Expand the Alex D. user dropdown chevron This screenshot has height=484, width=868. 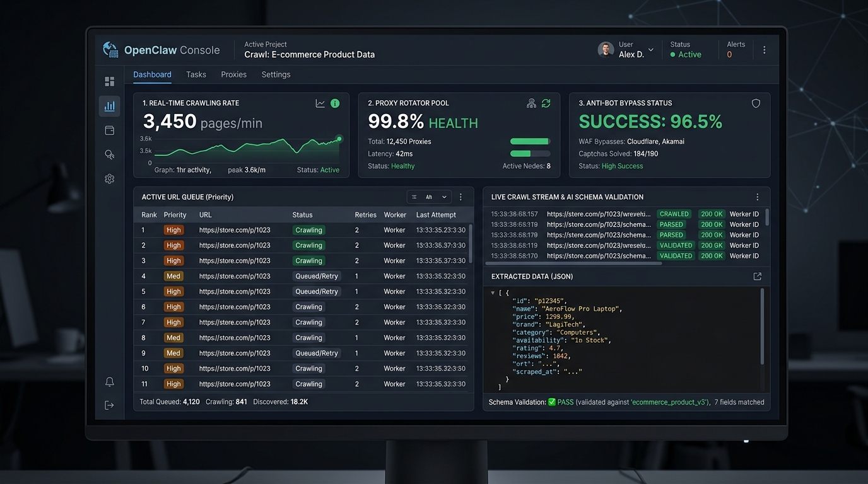click(x=651, y=50)
